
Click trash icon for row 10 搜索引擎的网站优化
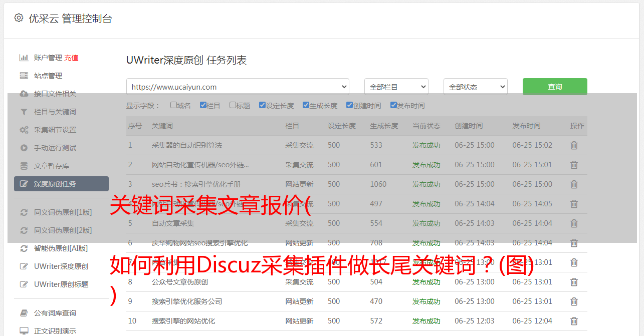574,321
